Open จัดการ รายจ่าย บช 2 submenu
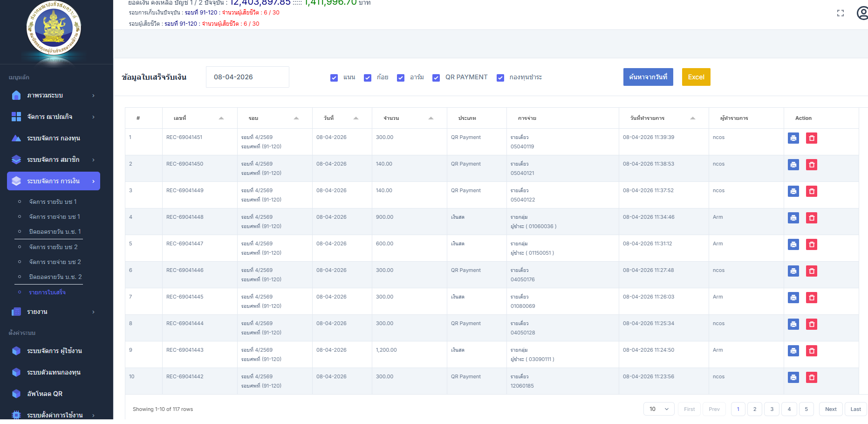This screenshot has height=424, width=868. [55, 262]
